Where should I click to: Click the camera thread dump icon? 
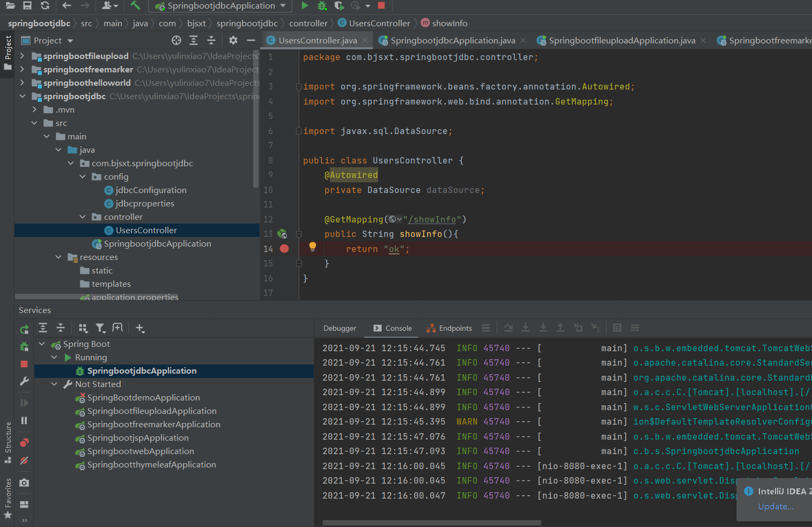point(24,483)
